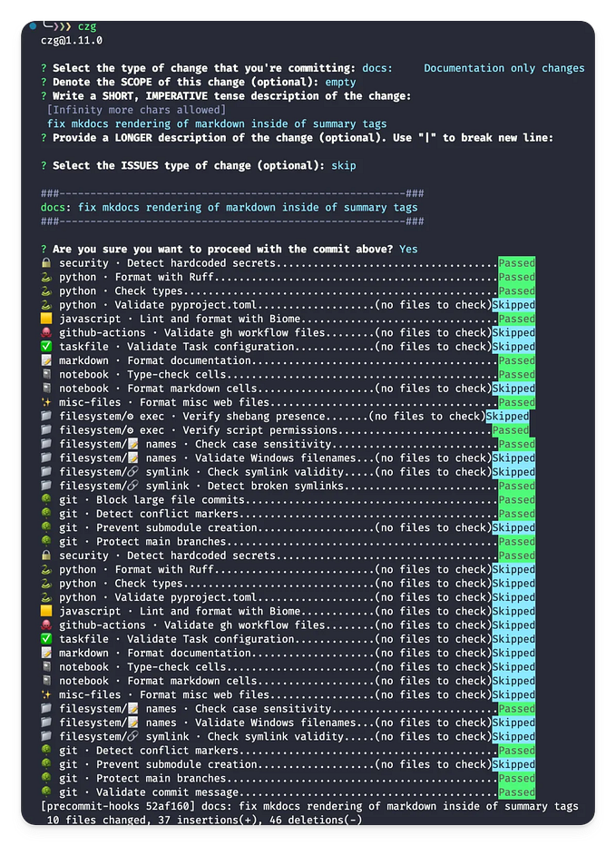
Task: Click the tree icon on Validate commit message row
Action: pos(46,792)
